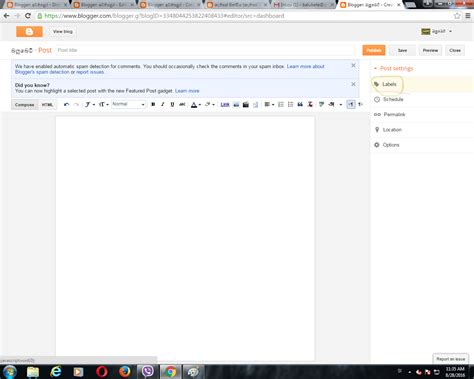474x379 pixels.
Task: Remove formatting from the selection
Action: tap(310, 104)
